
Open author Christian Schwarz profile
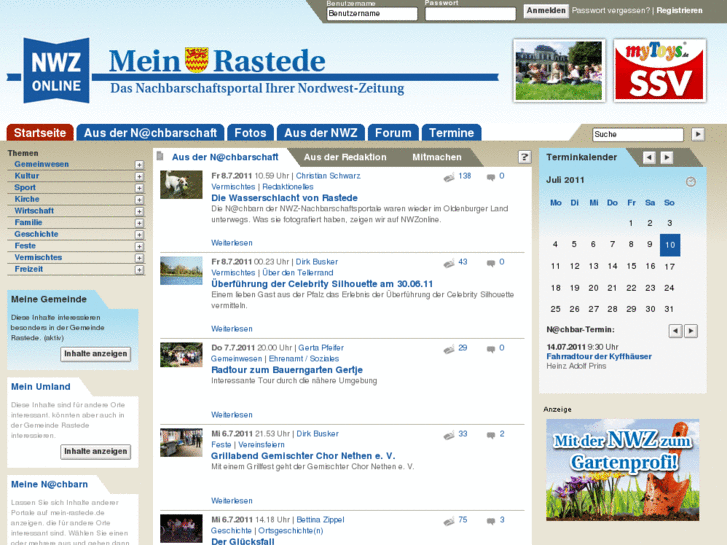tap(328, 176)
